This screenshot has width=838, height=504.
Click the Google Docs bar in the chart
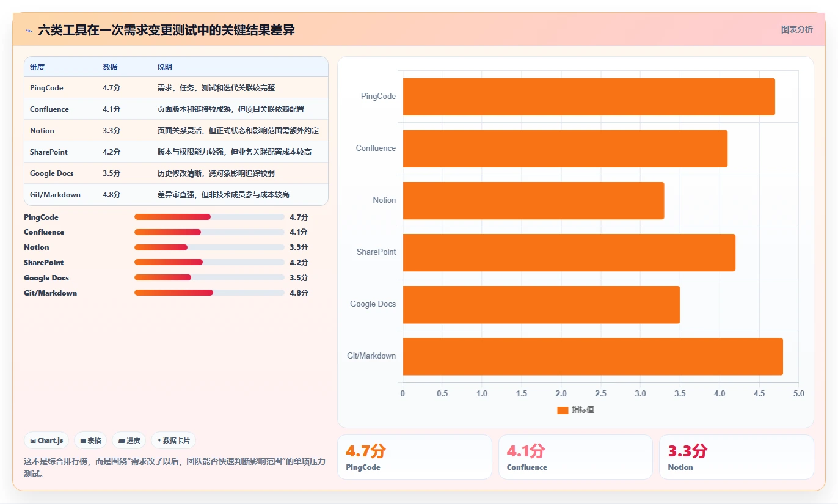pyautogui.click(x=541, y=304)
